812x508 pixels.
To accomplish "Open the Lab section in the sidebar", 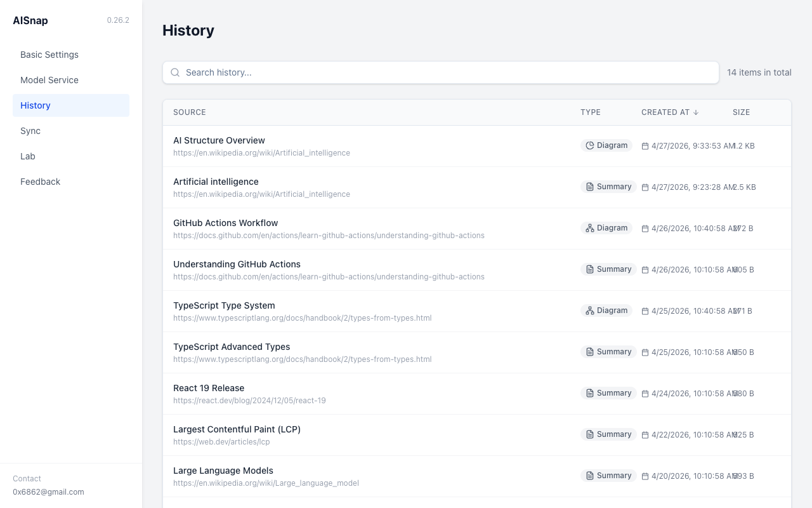I will [28, 156].
